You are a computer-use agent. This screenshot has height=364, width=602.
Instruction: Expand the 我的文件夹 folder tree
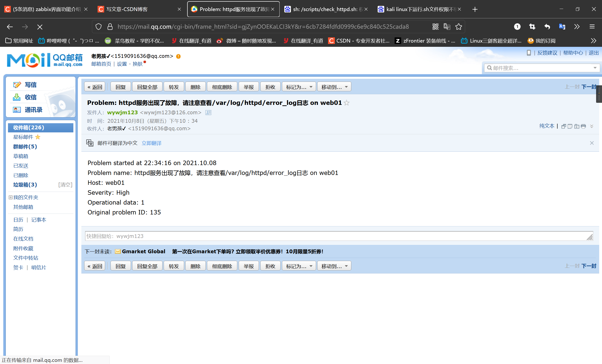pos(11,197)
